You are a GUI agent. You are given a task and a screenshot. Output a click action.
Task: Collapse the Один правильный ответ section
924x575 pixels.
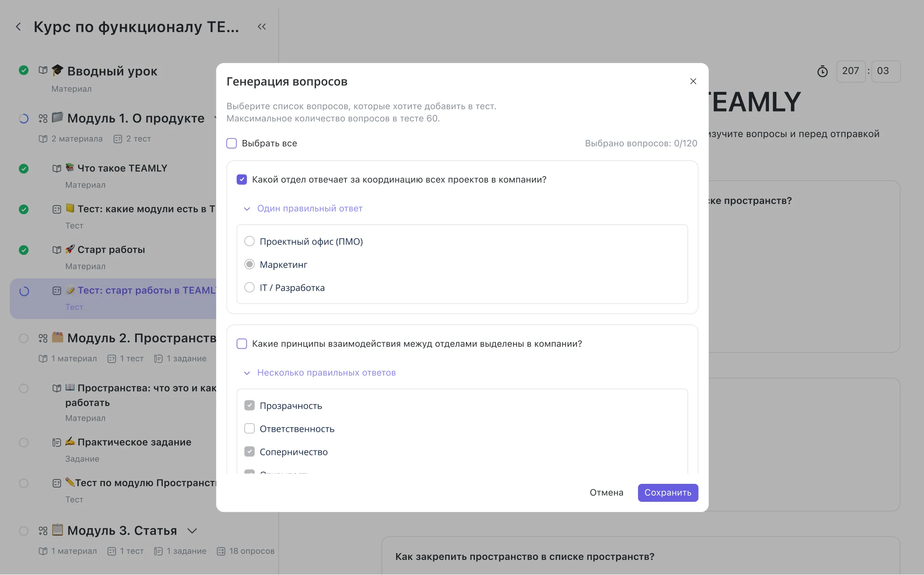(247, 209)
